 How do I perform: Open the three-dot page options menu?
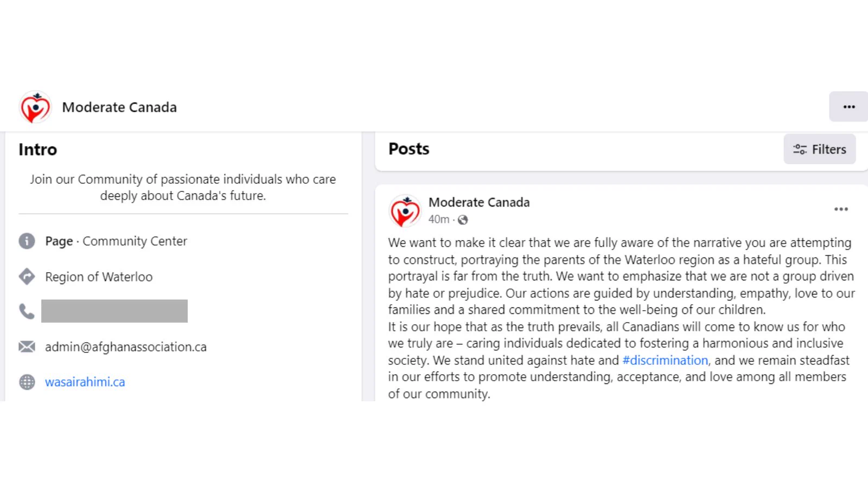pyautogui.click(x=849, y=107)
